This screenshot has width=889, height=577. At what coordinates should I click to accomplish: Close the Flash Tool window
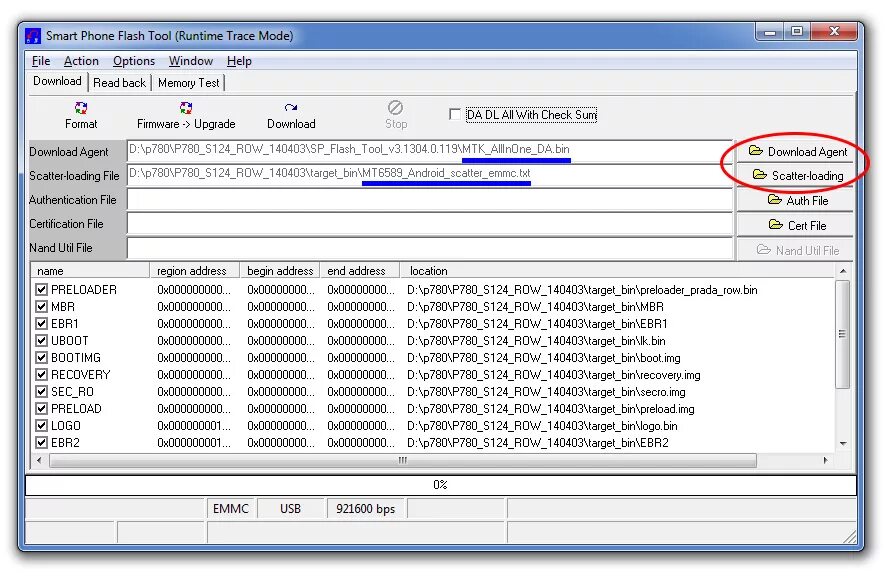[834, 32]
